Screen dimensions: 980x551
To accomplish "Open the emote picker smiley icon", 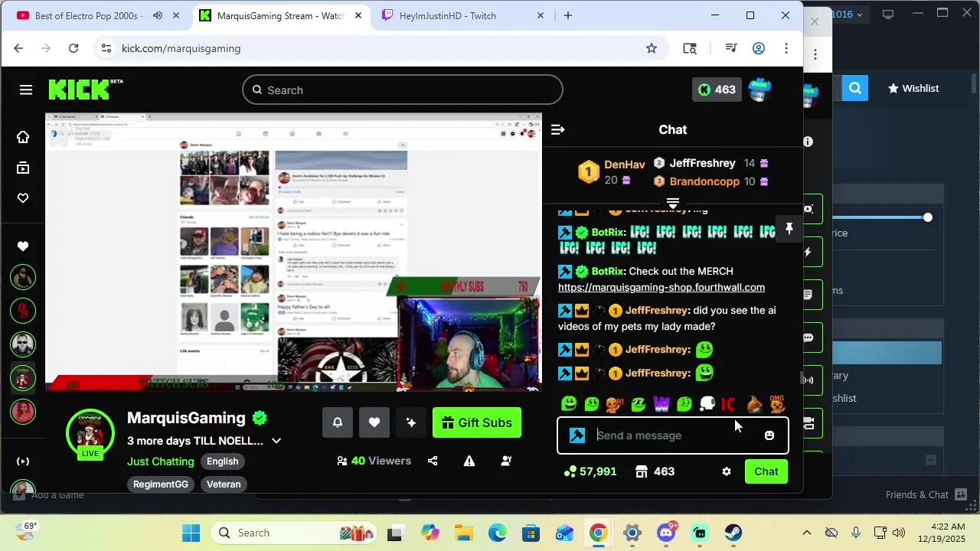I will click(769, 435).
